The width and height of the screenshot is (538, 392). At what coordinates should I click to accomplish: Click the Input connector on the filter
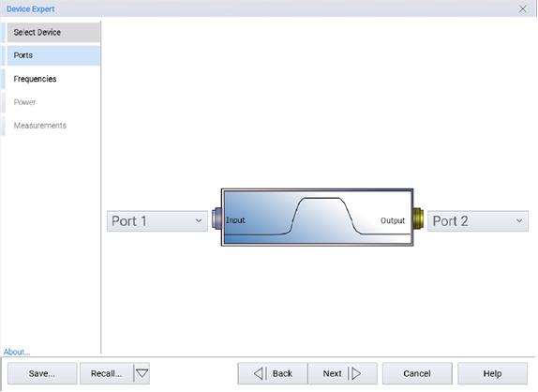pyautogui.click(x=217, y=219)
